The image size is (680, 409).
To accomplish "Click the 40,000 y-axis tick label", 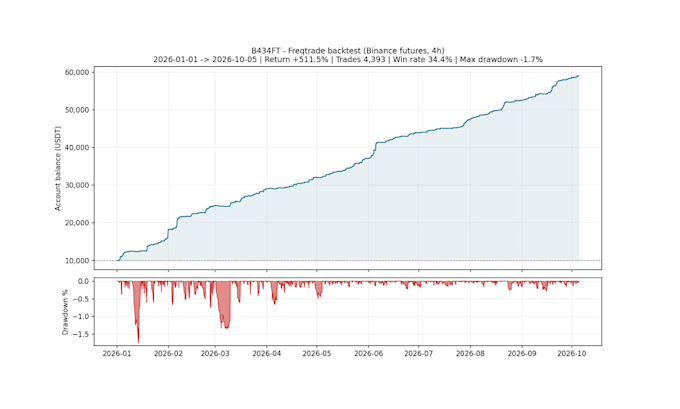I will [77, 147].
